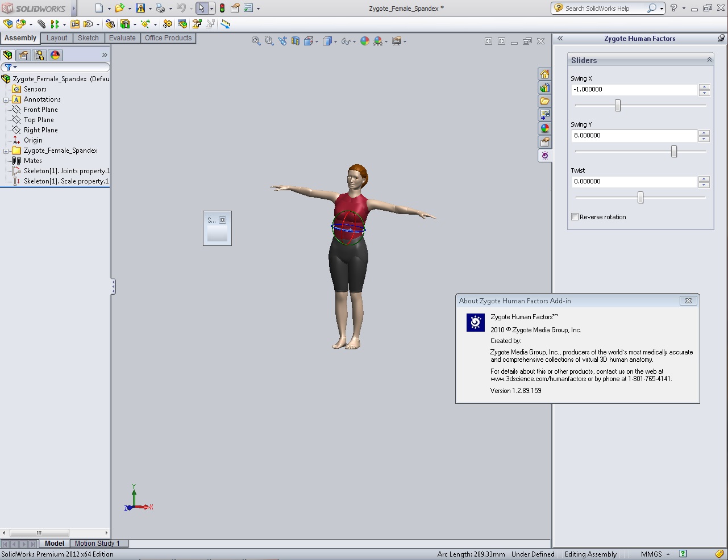This screenshot has width=728, height=560.
Task: Click the Undo arrow icon
Action: coord(181,8)
